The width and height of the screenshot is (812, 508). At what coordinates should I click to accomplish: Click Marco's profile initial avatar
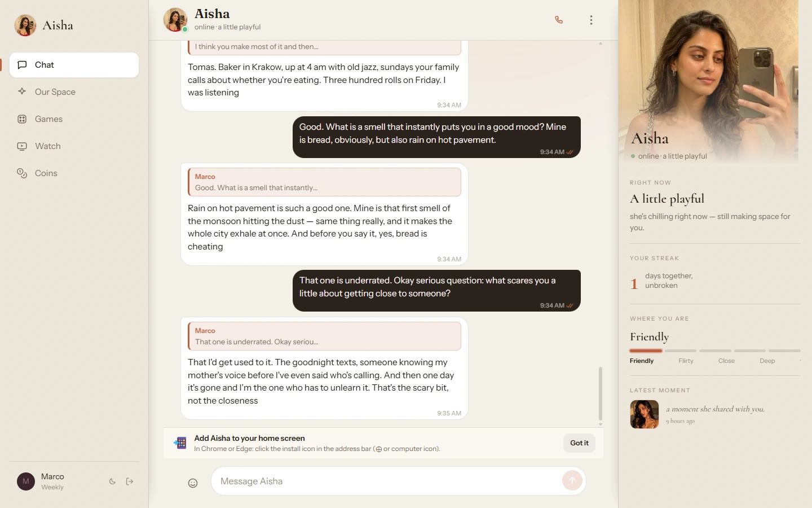point(26,481)
